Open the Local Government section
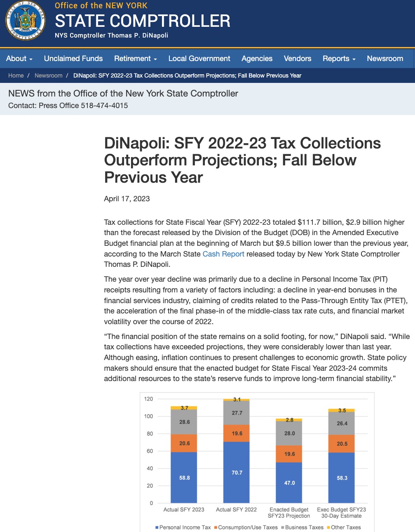The image size is (415, 532). pos(199,59)
